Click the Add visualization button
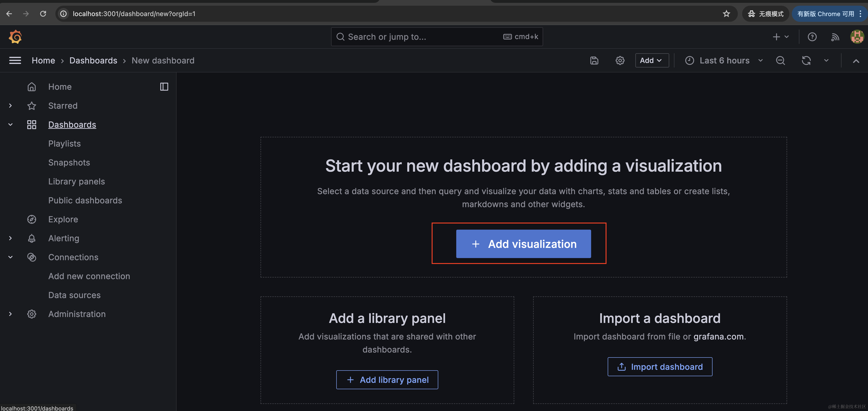 click(523, 244)
